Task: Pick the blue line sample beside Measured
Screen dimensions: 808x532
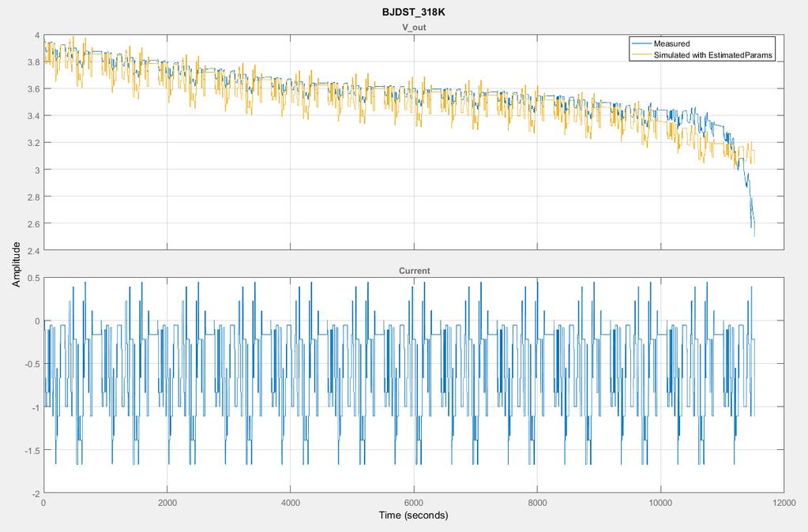Action: (641, 43)
